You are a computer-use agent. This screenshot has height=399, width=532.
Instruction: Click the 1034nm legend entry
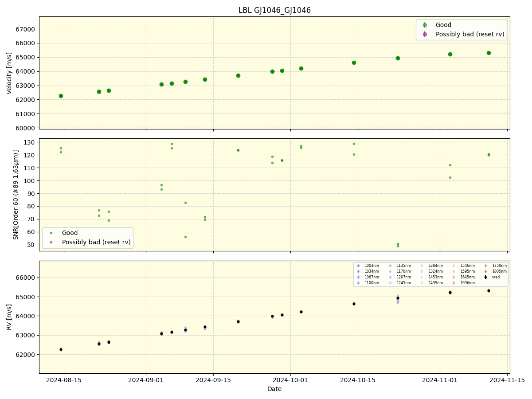pos(368,271)
